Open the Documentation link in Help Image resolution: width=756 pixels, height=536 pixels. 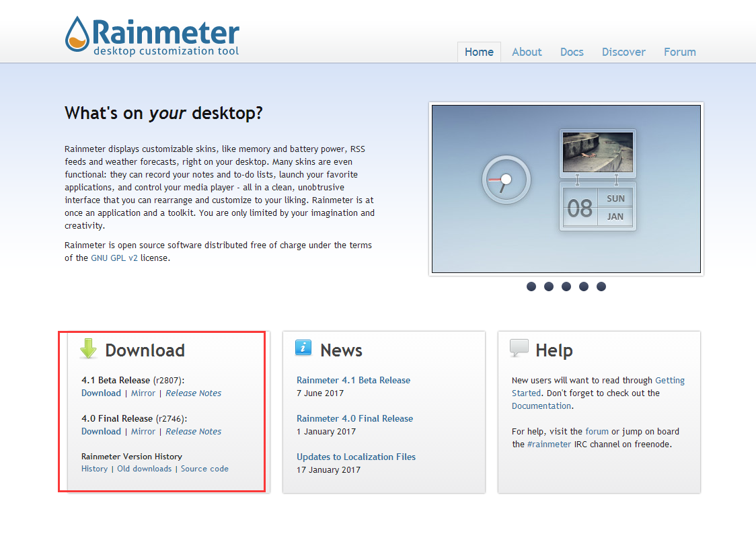coord(541,406)
